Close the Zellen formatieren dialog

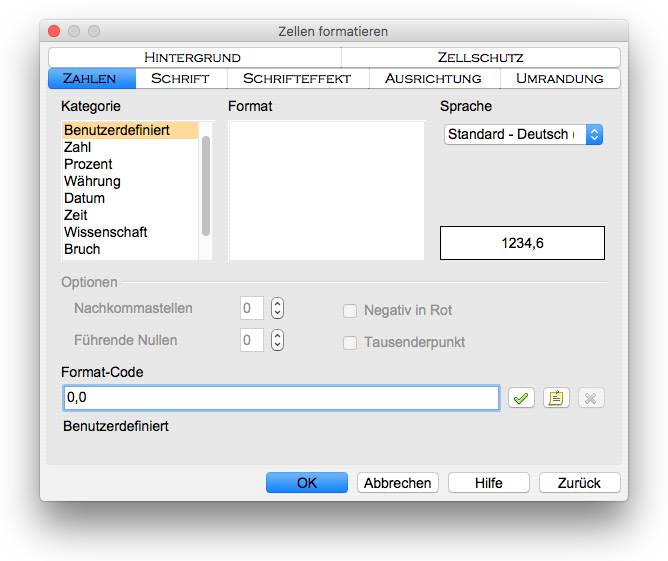tap(54, 31)
